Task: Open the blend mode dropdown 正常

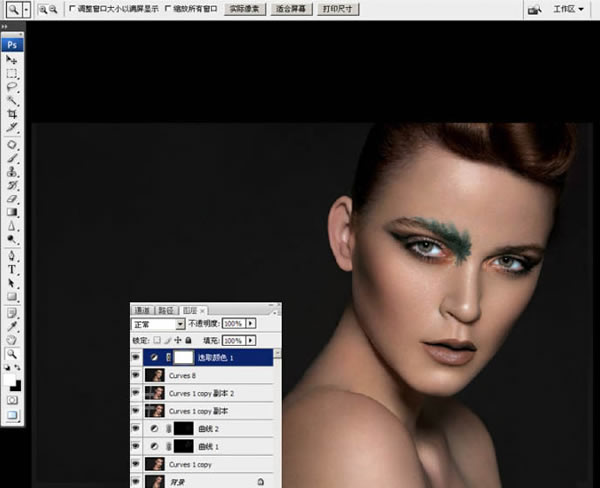Action: [158, 325]
